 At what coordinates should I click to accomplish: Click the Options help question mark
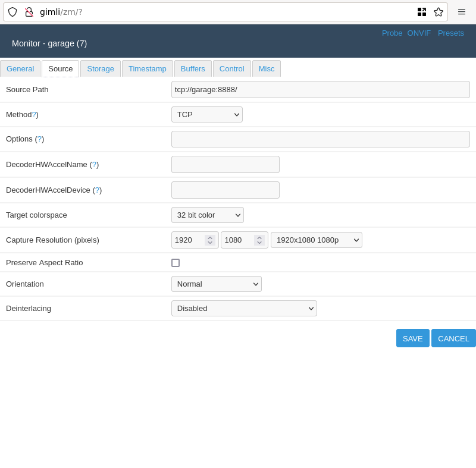click(39, 139)
